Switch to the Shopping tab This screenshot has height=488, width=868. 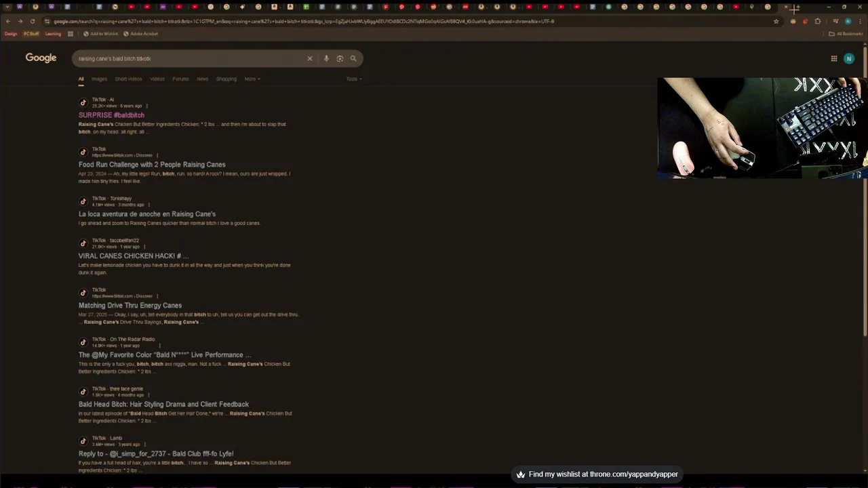click(226, 79)
